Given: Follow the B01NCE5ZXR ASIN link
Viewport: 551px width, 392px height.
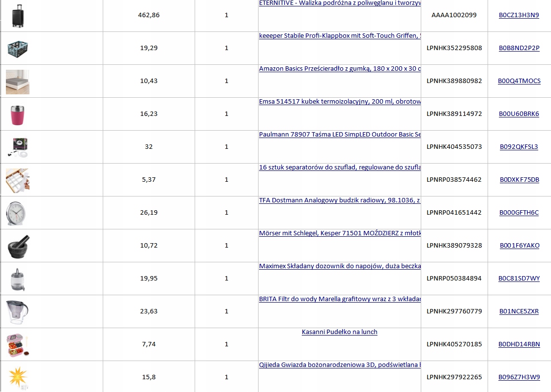Looking at the screenshot, I should pyautogui.click(x=519, y=311).
